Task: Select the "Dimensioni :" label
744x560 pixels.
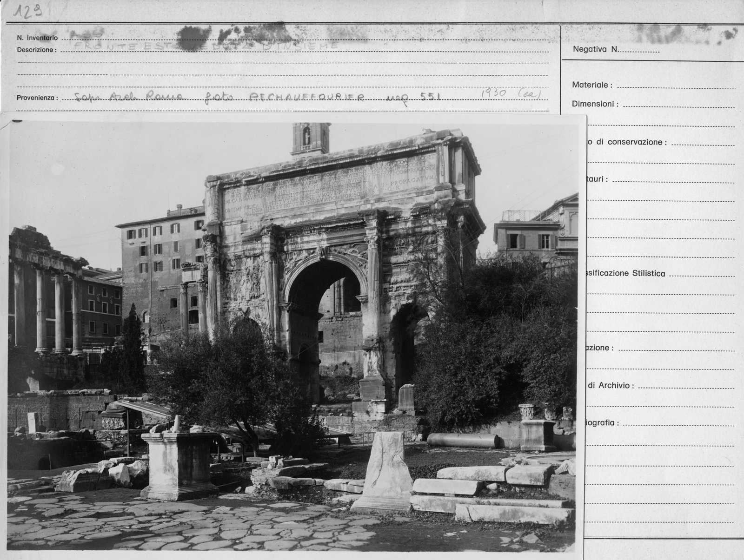Action: coord(595,104)
